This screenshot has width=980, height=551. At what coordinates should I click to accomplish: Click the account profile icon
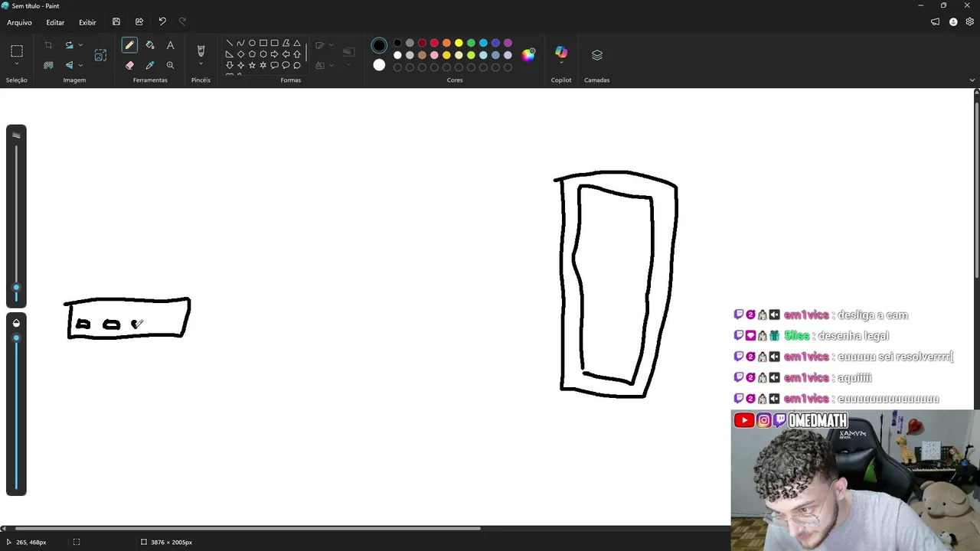pyautogui.click(x=953, y=22)
